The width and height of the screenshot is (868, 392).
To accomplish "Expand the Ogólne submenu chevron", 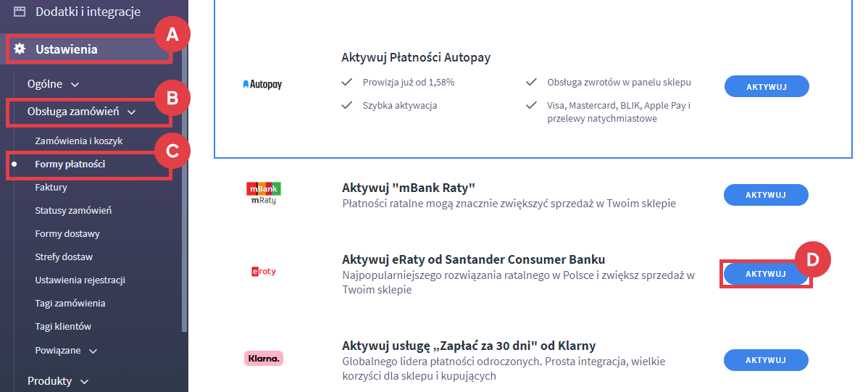I will tap(75, 84).
